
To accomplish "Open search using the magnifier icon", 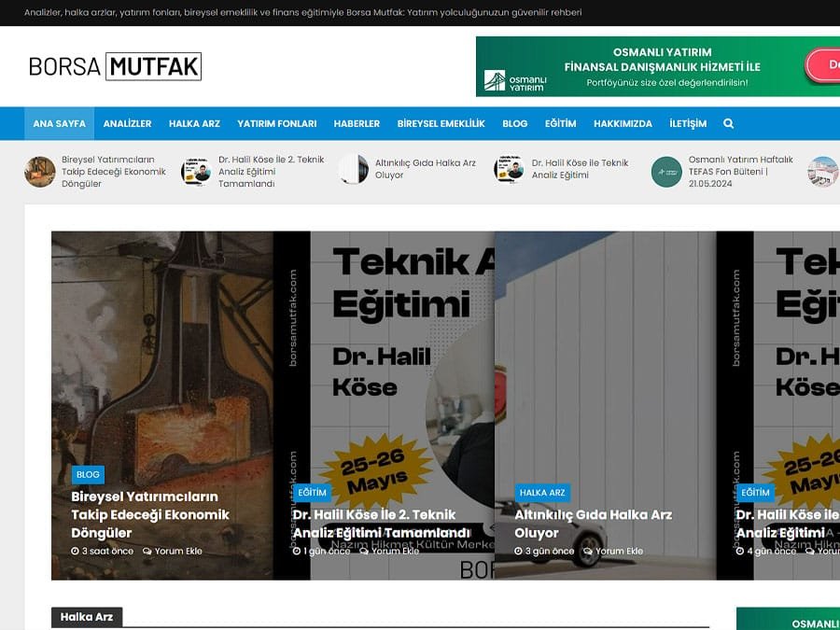I will click(729, 122).
